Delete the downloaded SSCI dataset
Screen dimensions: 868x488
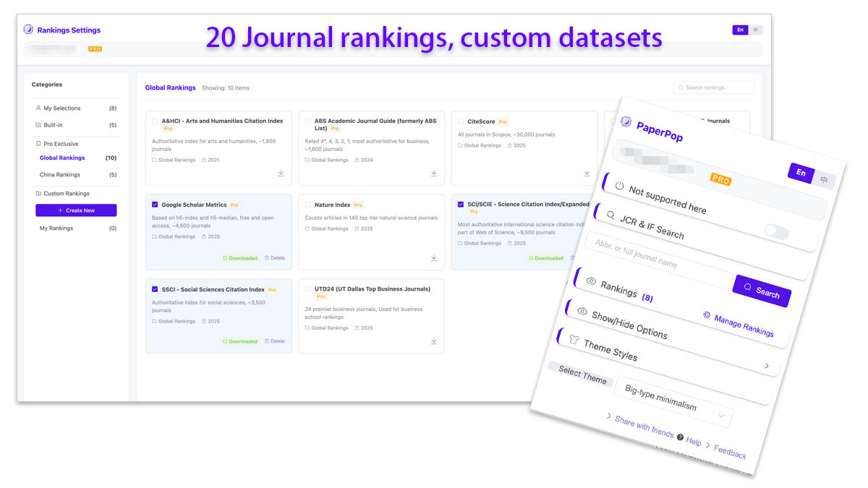click(275, 341)
